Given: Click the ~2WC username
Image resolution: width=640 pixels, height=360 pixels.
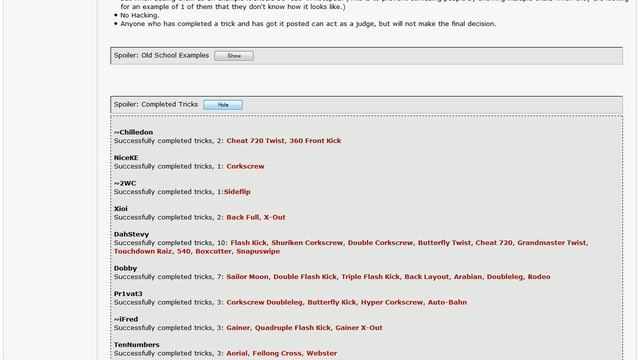Looking at the screenshot, I should (x=125, y=183).
